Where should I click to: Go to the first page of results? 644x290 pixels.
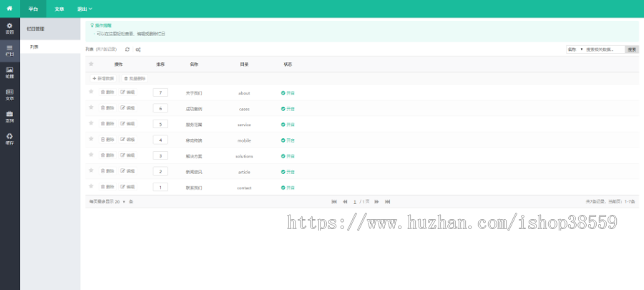click(x=334, y=202)
